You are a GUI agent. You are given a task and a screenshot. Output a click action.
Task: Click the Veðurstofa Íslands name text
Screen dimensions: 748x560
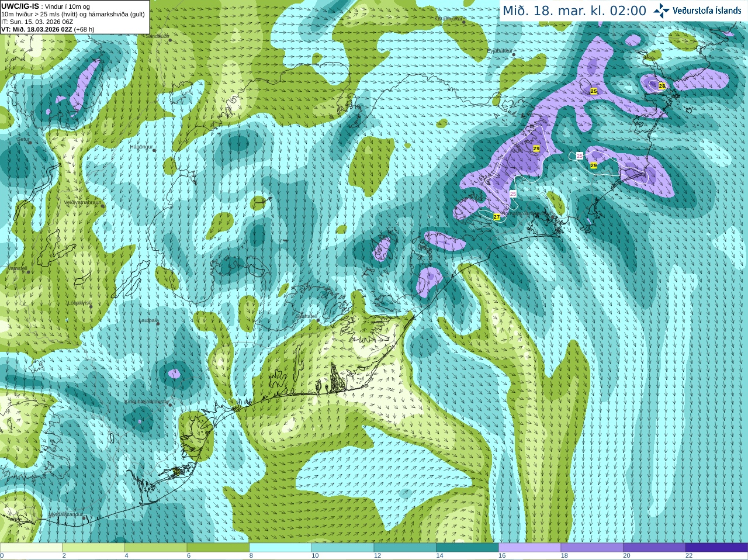click(707, 11)
